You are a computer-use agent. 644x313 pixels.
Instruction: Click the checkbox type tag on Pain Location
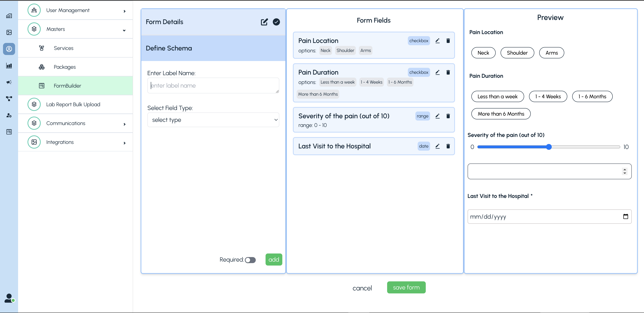[419, 41]
